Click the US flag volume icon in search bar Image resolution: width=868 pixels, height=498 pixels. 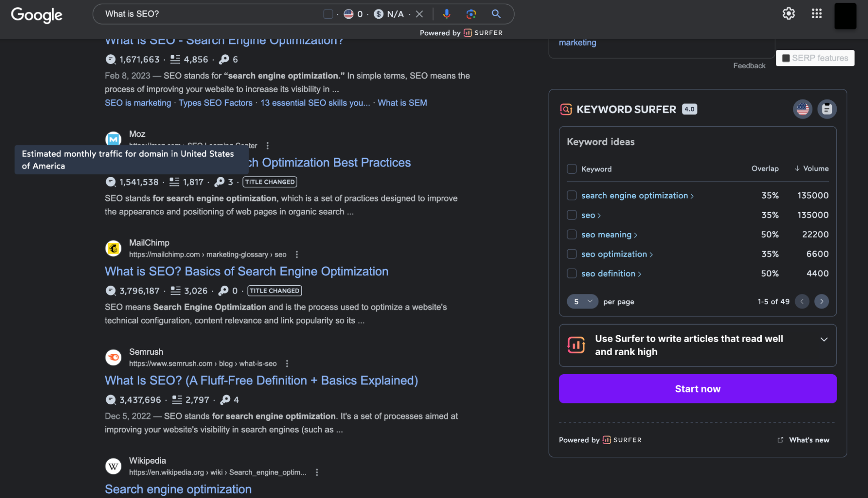[348, 14]
